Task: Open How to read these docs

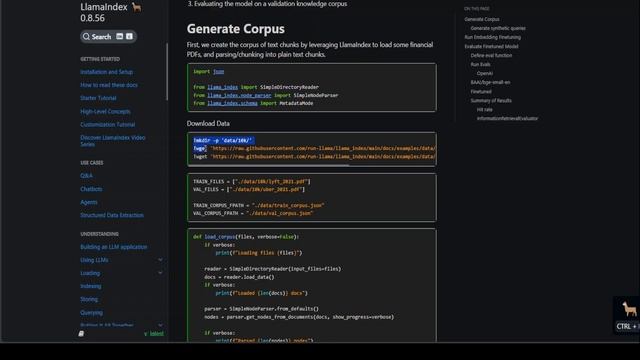Action: point(109,85)
